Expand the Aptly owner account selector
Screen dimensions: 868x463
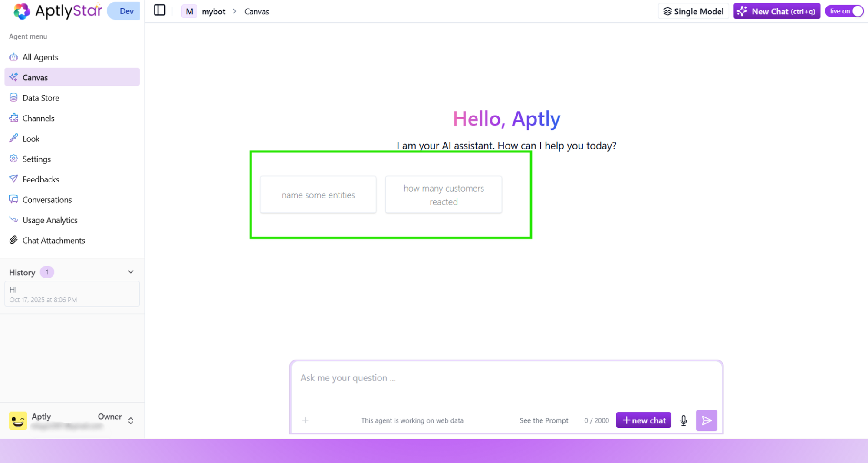[x=130, y=420]
